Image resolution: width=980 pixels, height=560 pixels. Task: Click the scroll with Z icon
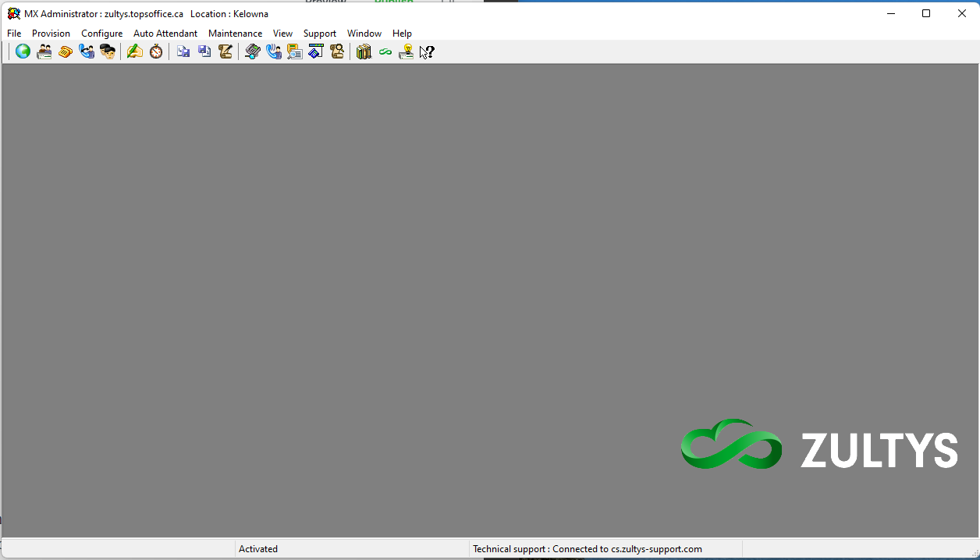(x=225, y=51)
